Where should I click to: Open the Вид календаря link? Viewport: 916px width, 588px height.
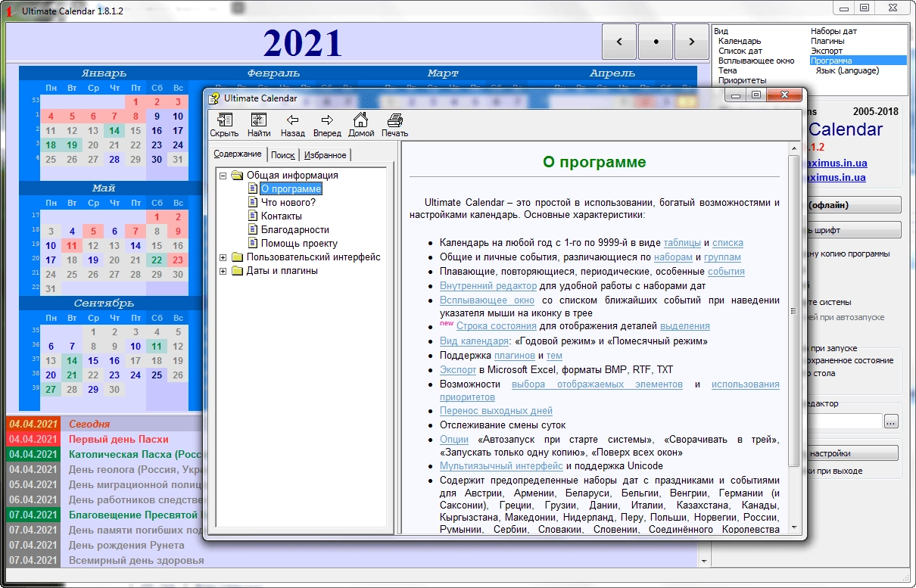coord(474,341)
